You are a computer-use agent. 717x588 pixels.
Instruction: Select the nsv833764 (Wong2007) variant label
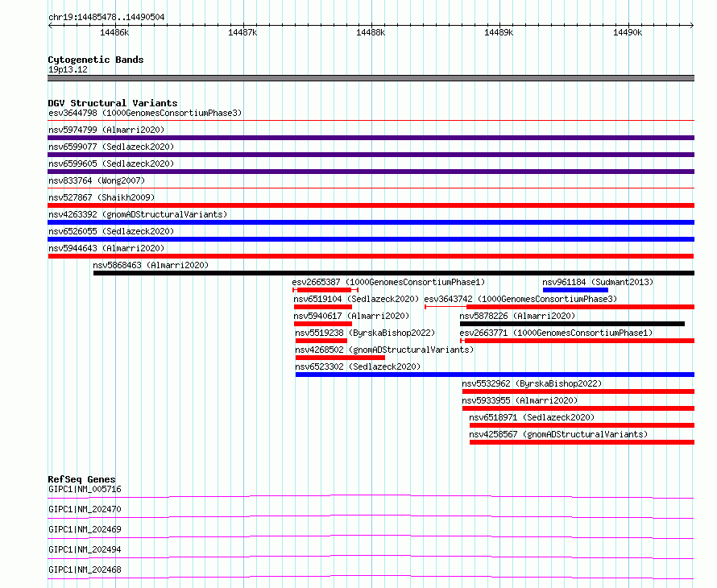pos(97,180)
